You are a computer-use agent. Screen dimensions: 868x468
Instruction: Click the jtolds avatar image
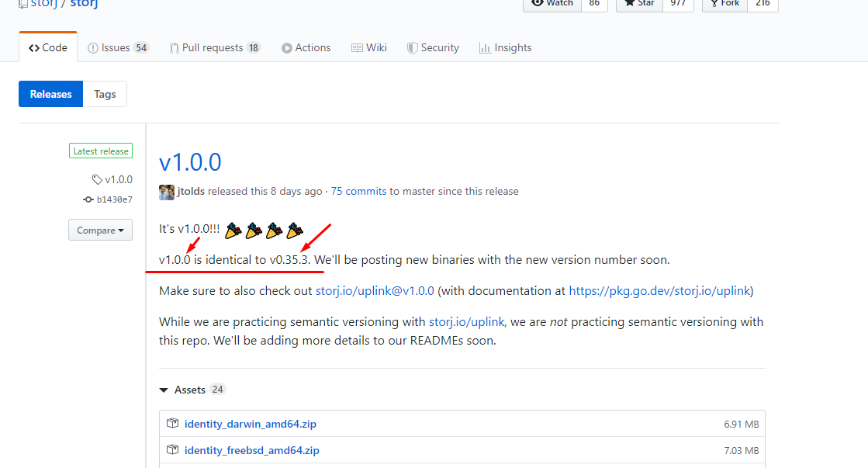167,192
